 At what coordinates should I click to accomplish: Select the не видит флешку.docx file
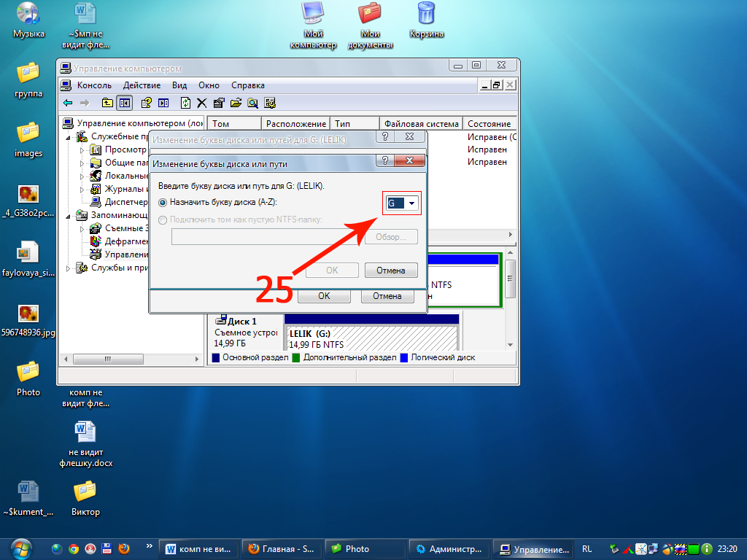tap(86, 444)
